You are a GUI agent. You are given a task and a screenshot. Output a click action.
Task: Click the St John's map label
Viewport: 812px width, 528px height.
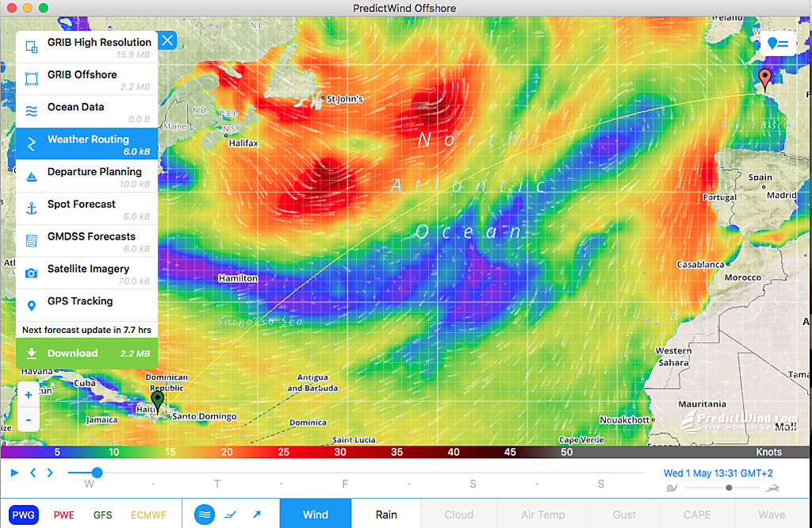[345, 99]
